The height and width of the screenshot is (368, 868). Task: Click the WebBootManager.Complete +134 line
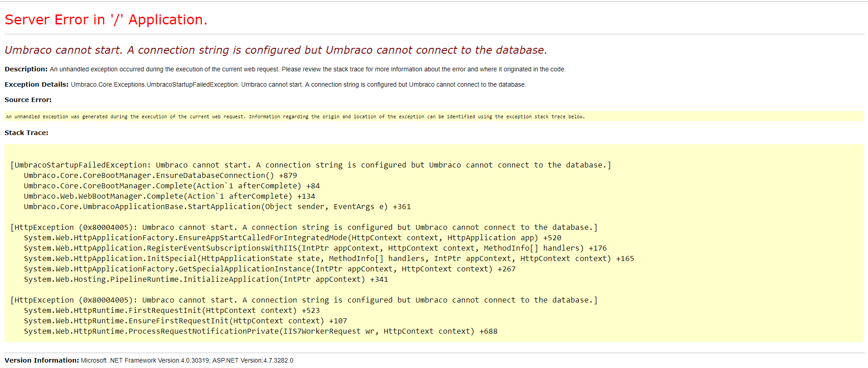[x=170, y=196]
